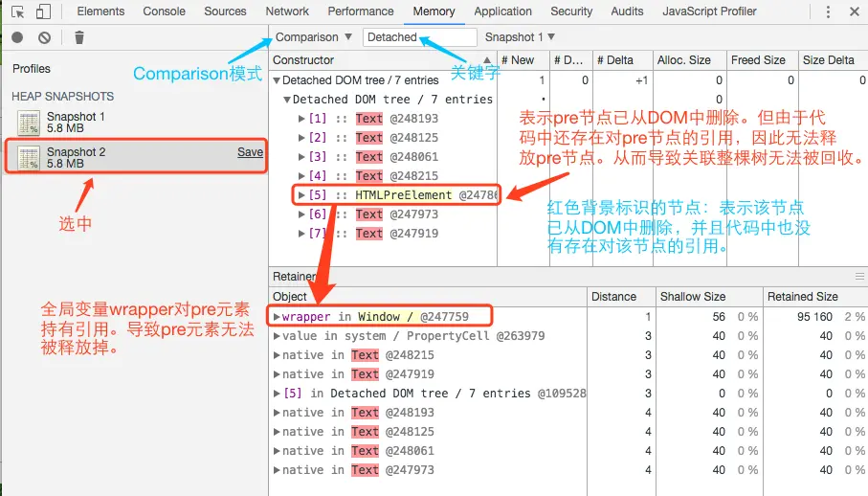Expand [5] in Detached DOM tree retainer
The width and height of the screenshot is (868, 496).
click(277, 394)
